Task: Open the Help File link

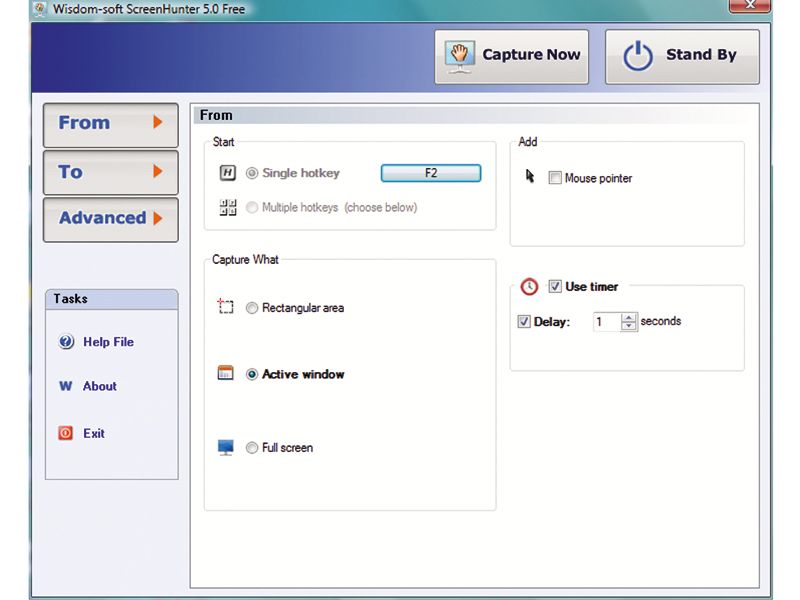Action: click(x=108, y=342)
